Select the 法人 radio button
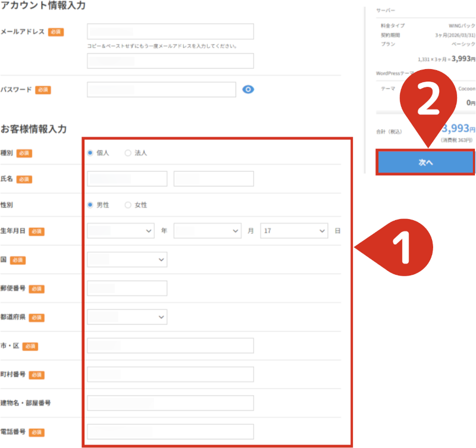476x448 pixels. pyautogui.click(x=128, y=153)
